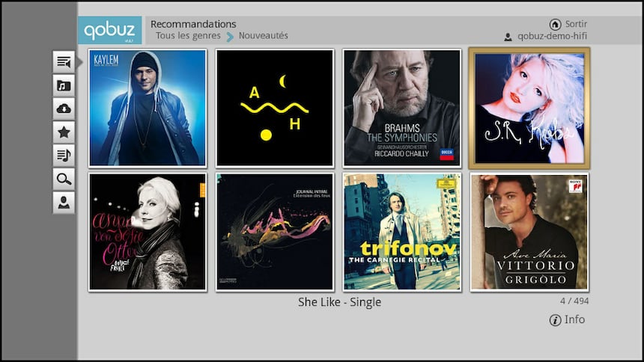Open Journal Intime album cover
The width and height of the screenshot is (644, 362).
(275, 232)
